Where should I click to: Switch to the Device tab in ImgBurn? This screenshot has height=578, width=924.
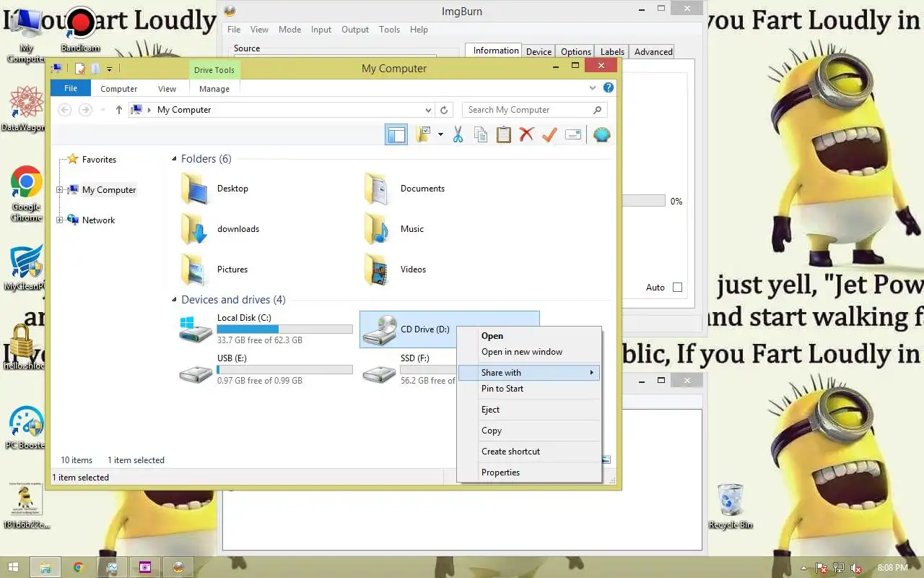[539, 51]
